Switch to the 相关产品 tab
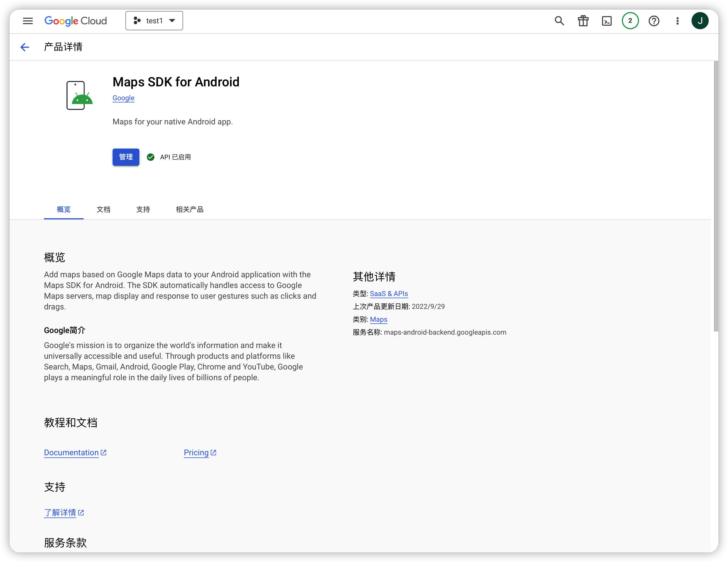 click(x=190, y=209)
